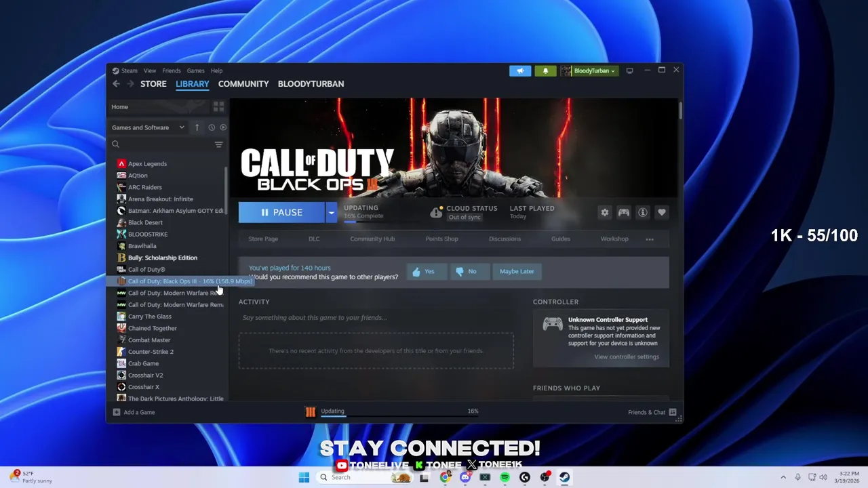Open View controller settings
The height and width of the screenshot is (488, 868).
point(627,357)
